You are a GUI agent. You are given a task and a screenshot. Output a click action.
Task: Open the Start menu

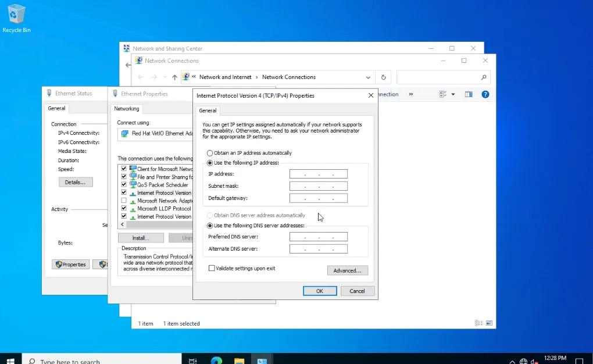coord(10,359)
